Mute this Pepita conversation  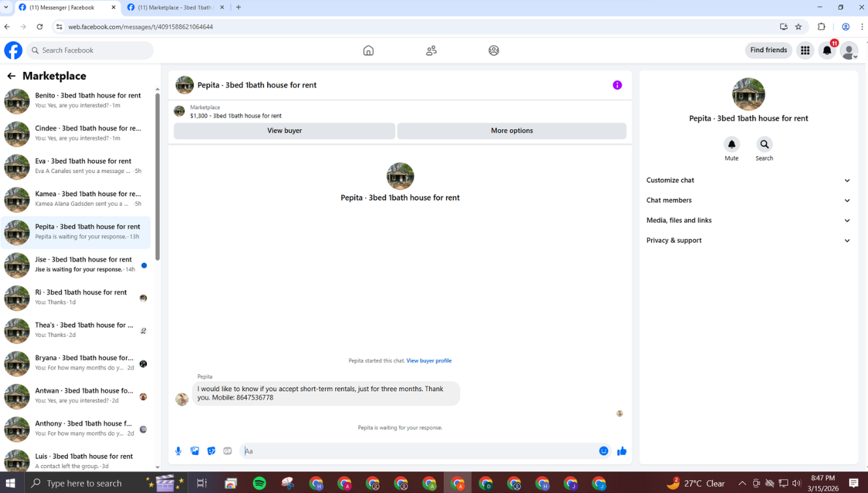click(x=731, y=144)
